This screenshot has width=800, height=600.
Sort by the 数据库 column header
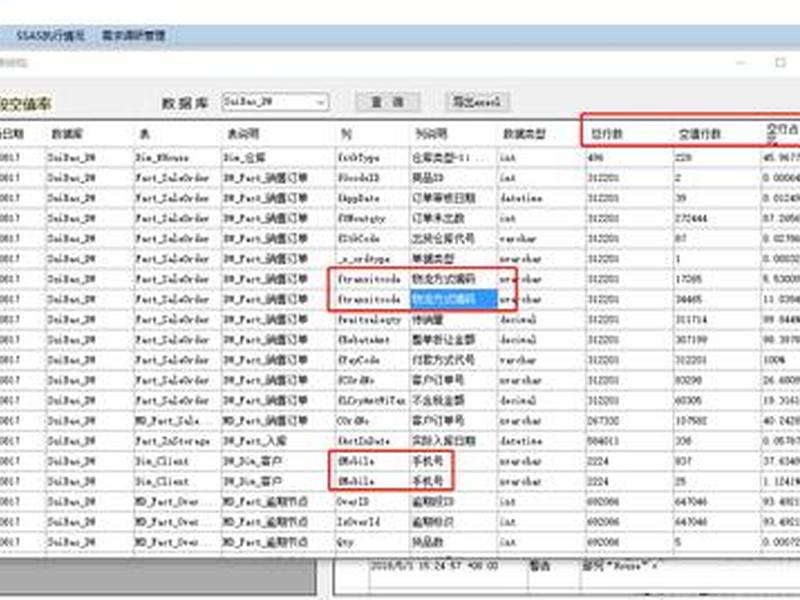point(67,134)
